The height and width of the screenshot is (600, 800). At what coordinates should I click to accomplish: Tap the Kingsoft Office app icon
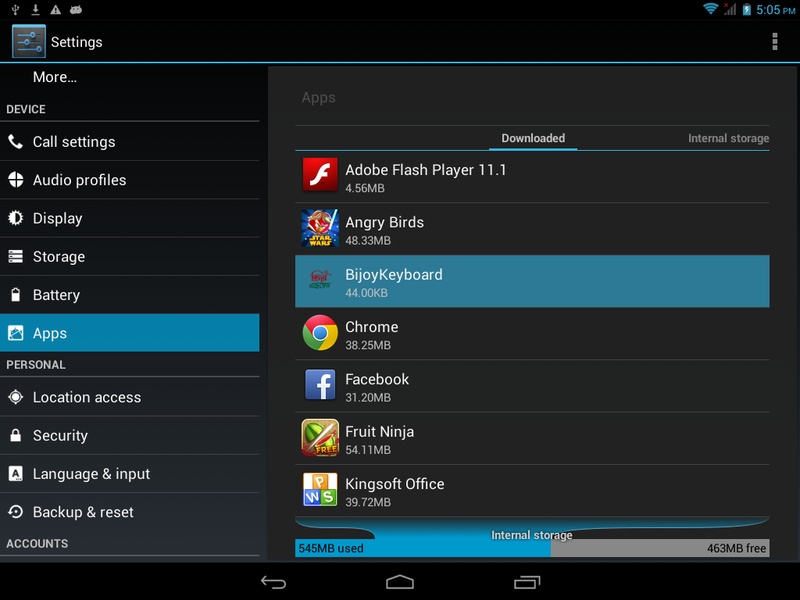click(x=320, y=489)
